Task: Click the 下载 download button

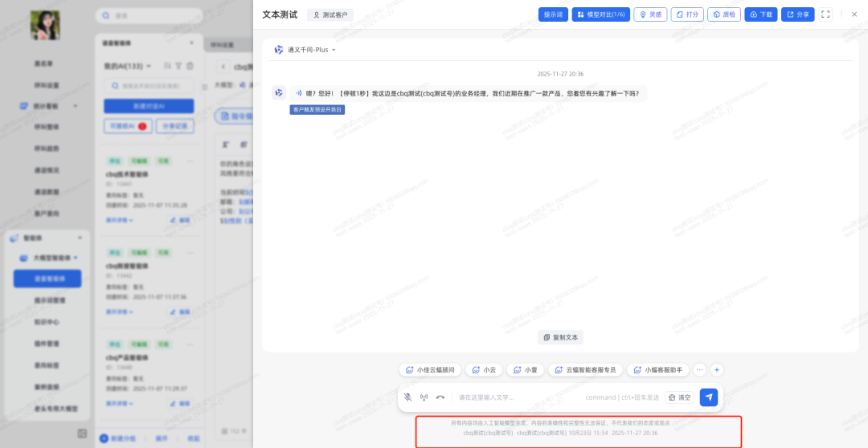Action: [760, 14]
